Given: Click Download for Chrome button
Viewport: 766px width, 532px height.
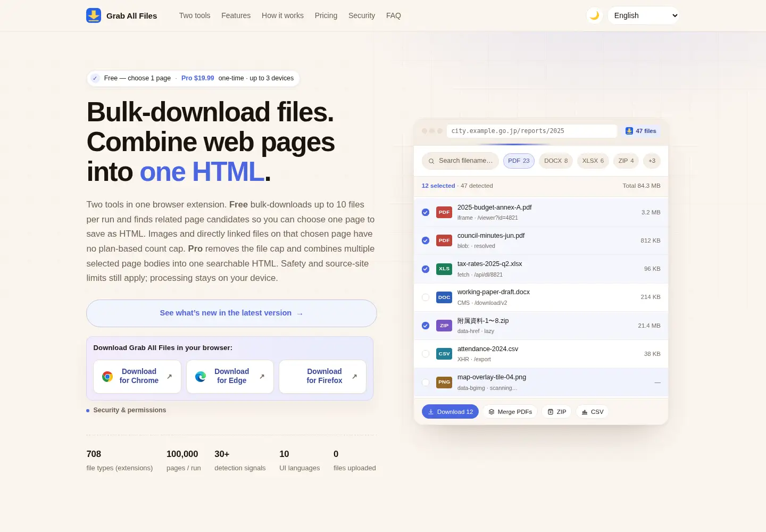Looking at the screenshot, I should point(137,377).
